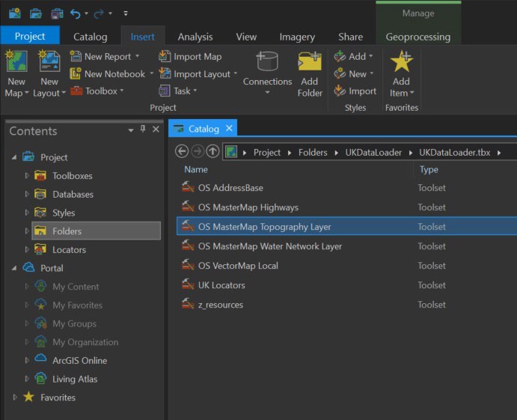Click the UKDataLoader breadcrumb in path bar
Screen dimensions: 517x420
point(373,153)
